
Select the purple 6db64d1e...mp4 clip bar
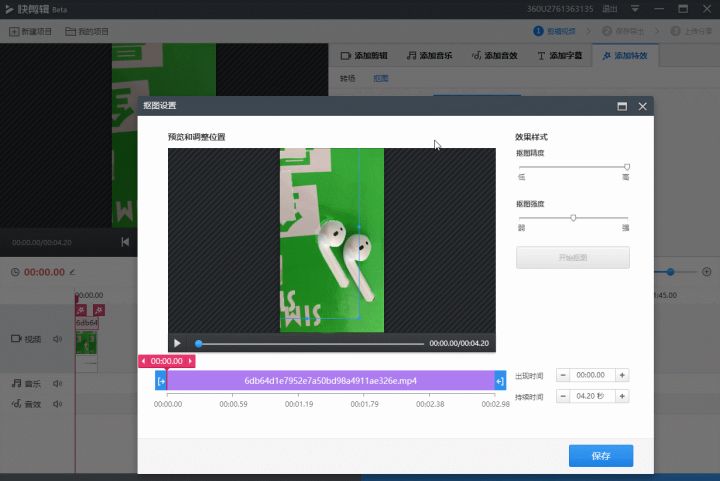(331, 381)
